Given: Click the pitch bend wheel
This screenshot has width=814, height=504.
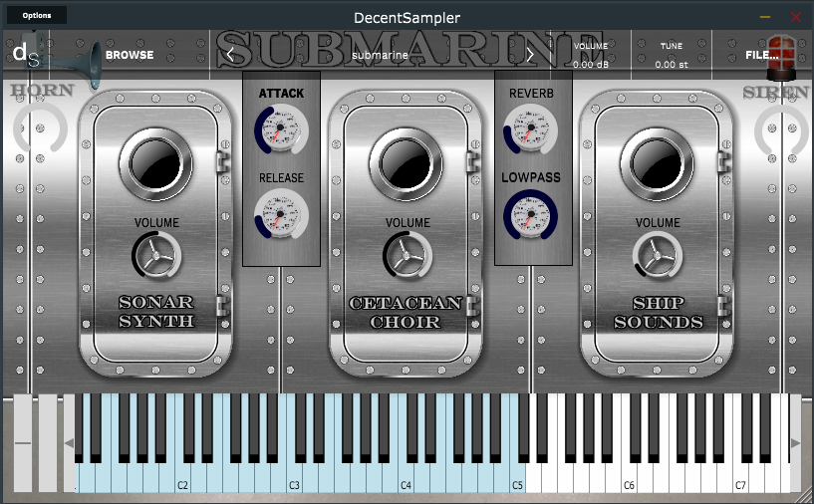Looking at the screenshot, I should point(22,443).
